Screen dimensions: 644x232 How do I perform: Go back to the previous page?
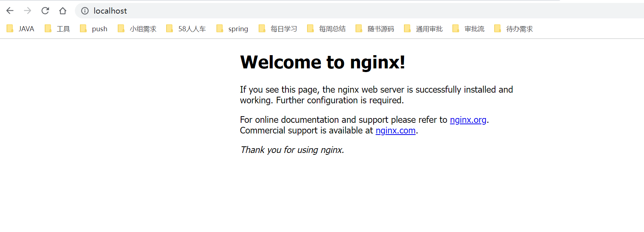(x=10, y=11)
